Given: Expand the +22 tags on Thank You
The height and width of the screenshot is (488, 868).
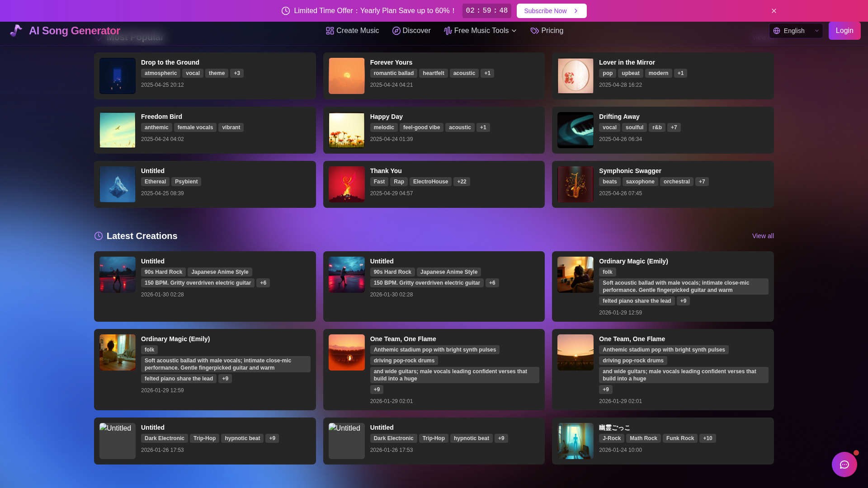Looking at the screenshot, I should pyautogui.click(x=462, y=182).
